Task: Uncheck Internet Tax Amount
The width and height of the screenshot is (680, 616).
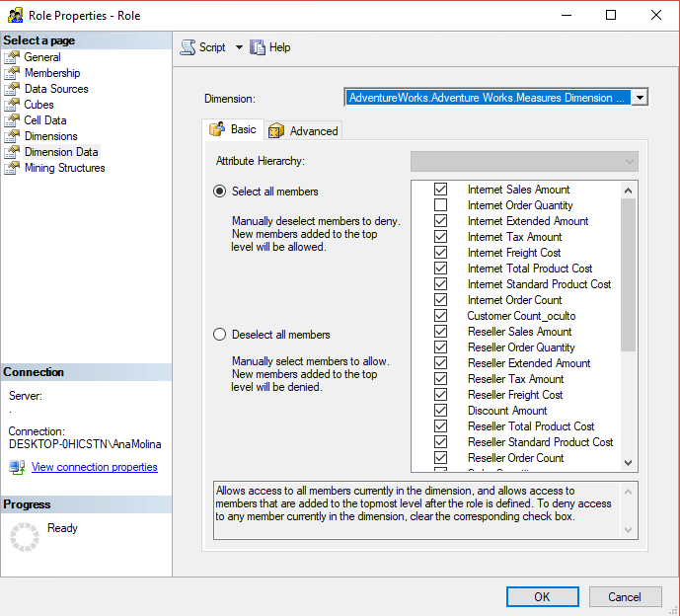Action: pyautogui.click(x=440, y=236)
